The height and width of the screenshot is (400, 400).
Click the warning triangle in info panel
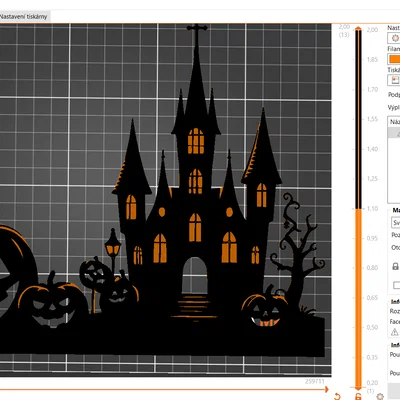tap(394, 332)
